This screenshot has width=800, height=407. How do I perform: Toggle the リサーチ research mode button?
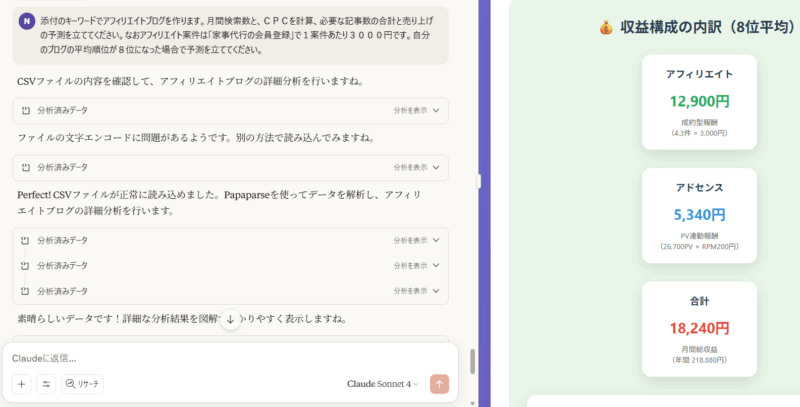tap(83, 384)
